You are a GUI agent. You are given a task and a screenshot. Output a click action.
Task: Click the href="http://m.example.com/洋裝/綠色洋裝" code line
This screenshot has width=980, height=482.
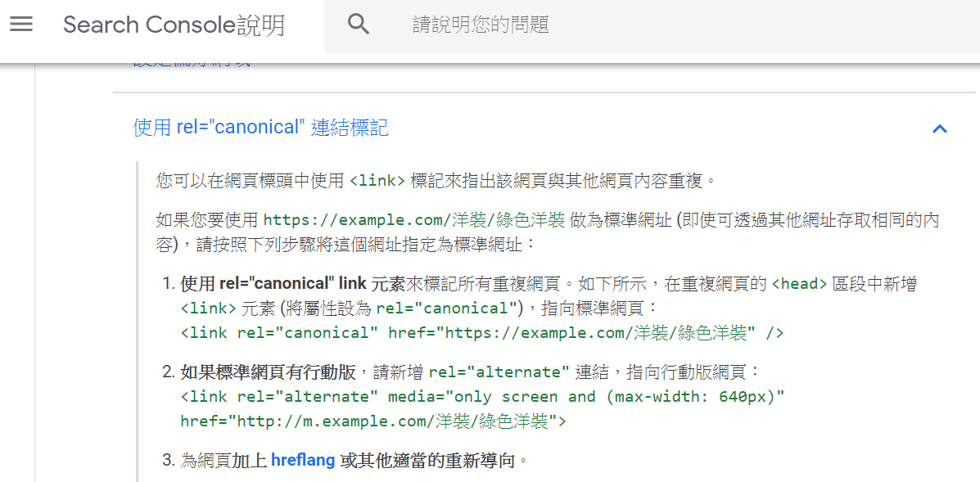point(373,421)
